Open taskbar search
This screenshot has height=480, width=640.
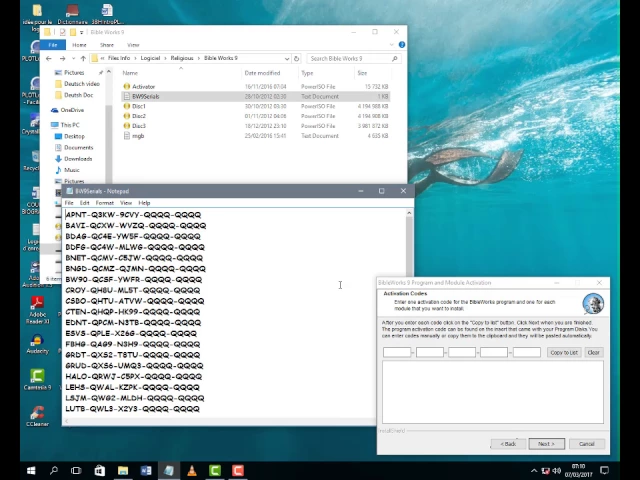53,471
